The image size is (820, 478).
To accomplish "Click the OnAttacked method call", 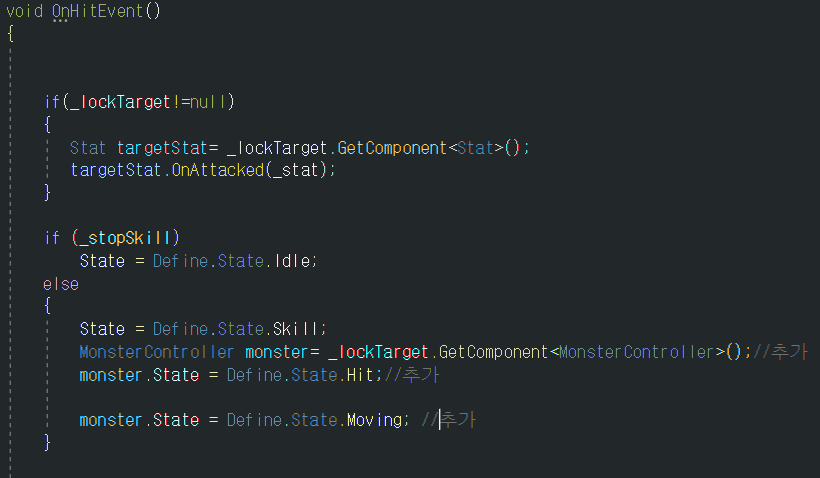I will click(218, 170).
